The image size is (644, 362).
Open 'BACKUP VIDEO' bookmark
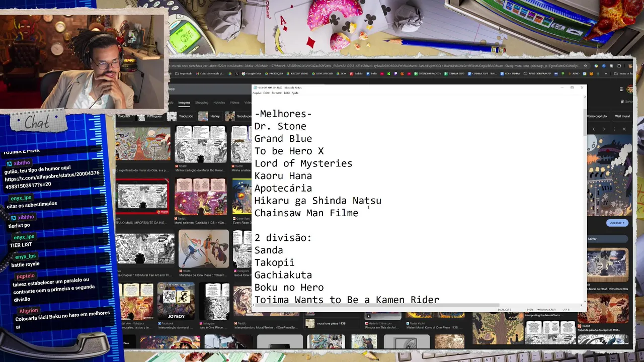point(297,74)
